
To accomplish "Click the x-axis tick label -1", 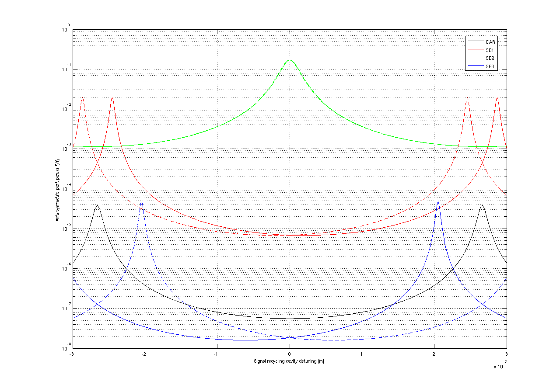I will coord(216,354).
